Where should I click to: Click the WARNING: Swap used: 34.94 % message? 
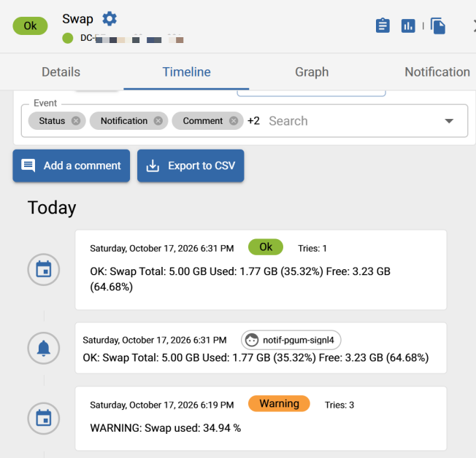[x=166, y=428]
